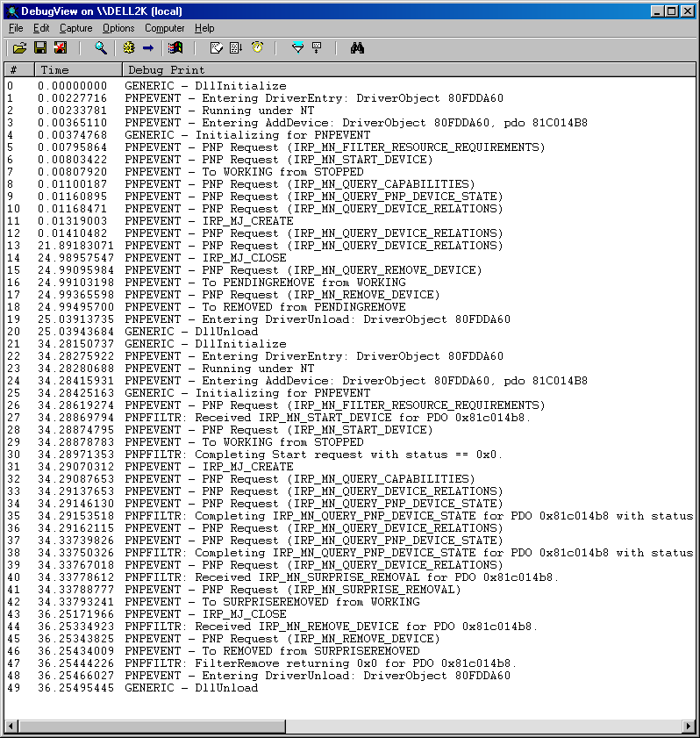Toggle pass-through blue arrow icon
The image size is (700, 738).
(x=148, y=47)
